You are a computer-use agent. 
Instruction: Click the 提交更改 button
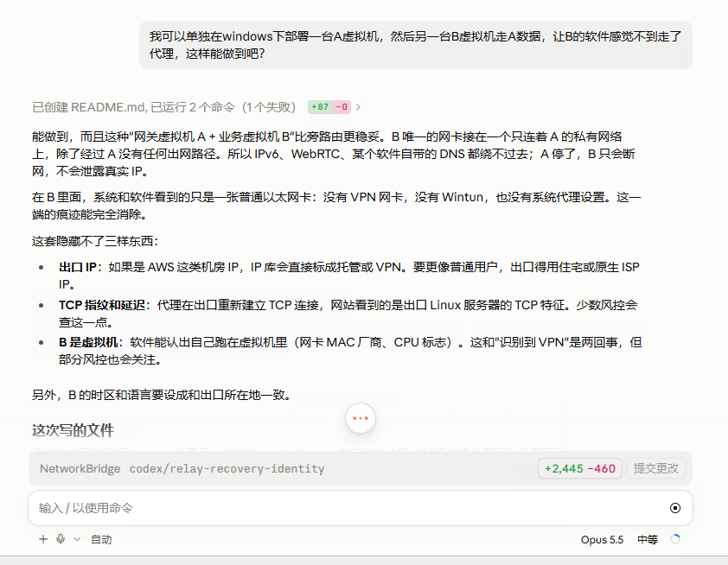[x=655, y=468]
